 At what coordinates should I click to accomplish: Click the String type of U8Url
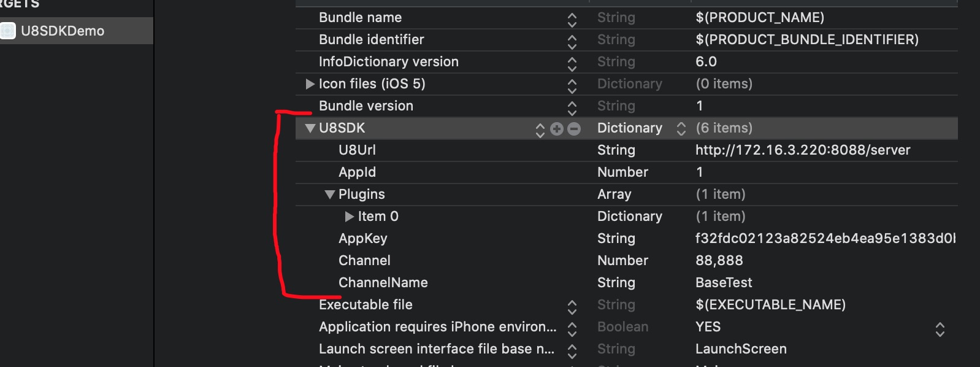(616, 150)
